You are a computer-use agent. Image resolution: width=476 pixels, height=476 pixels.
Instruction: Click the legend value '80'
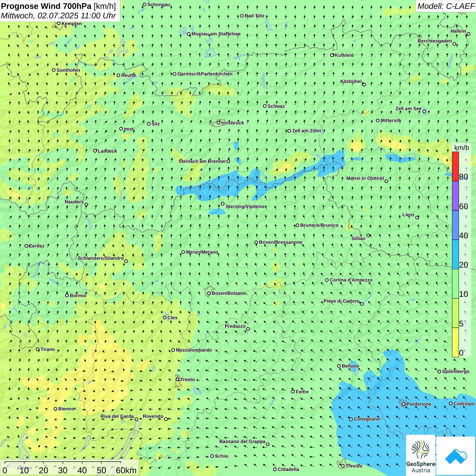pos(463,177)
